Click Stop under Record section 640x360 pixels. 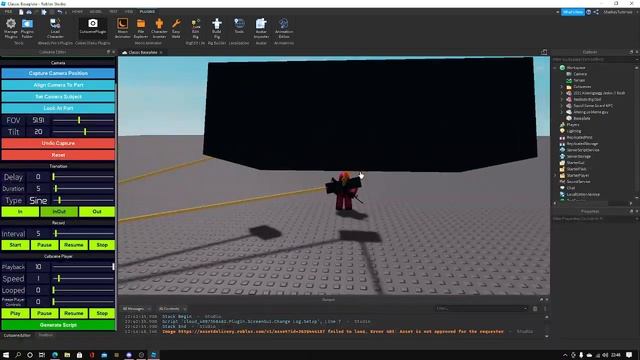pos(102,245)
